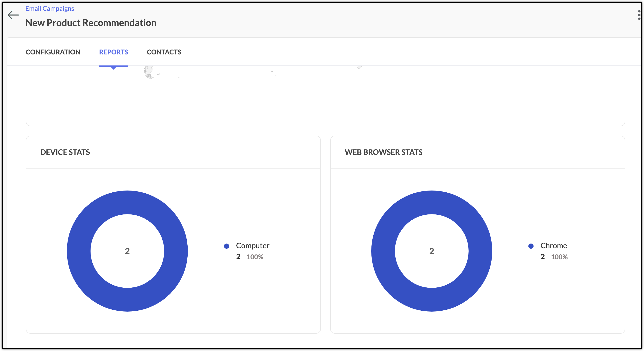Click the Device Stats heading
This screenshot has width=644, height=351.
click(x=65, y=152)
